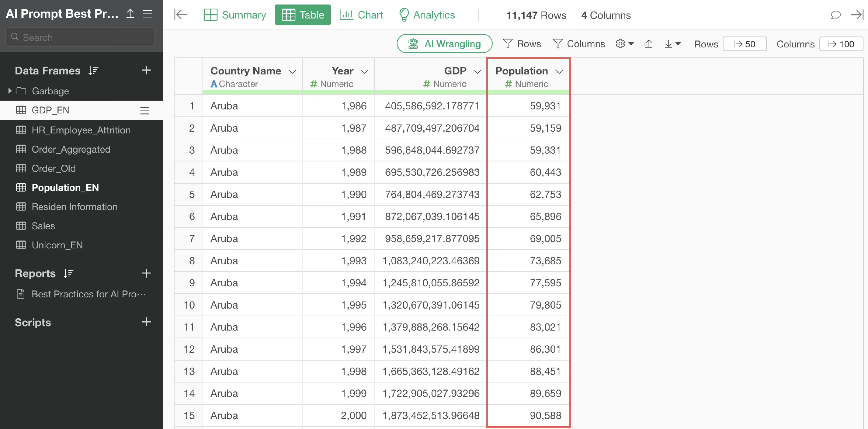This screenshot has height=429, width=868.
Task: Open the Population column dropdown
Action: point(559,71)
